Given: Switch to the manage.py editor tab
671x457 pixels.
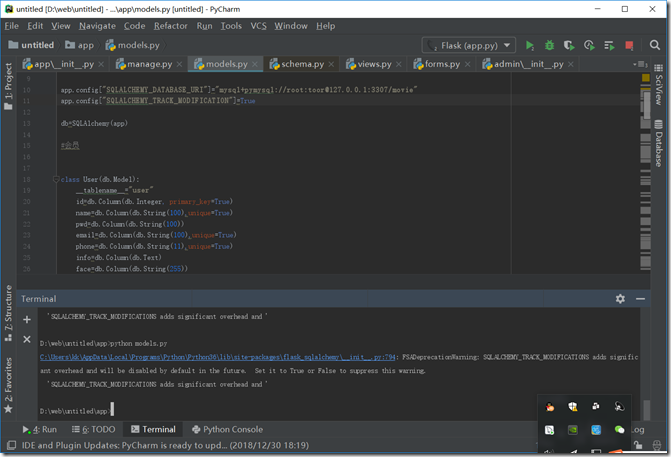Looking at the screenshot, I should (149, 64).
